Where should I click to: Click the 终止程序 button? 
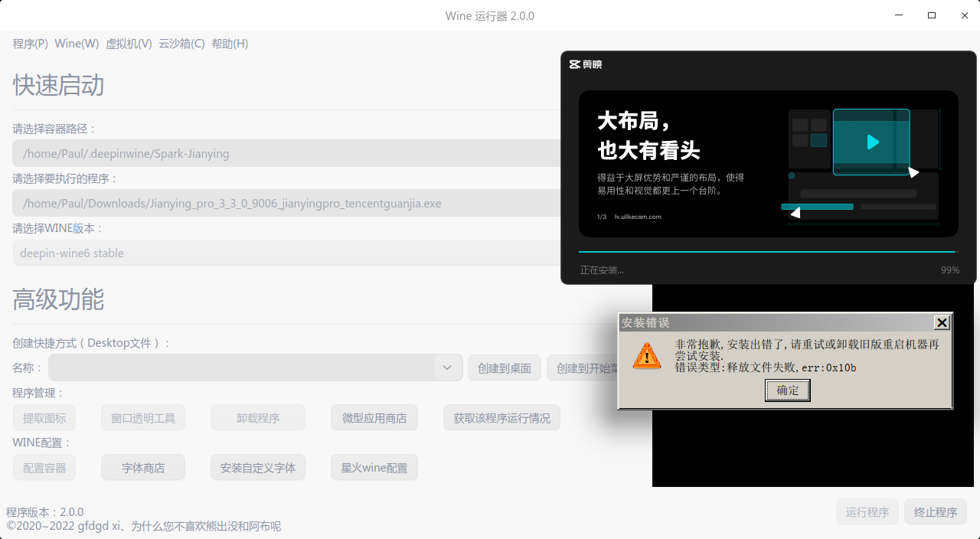936,512
